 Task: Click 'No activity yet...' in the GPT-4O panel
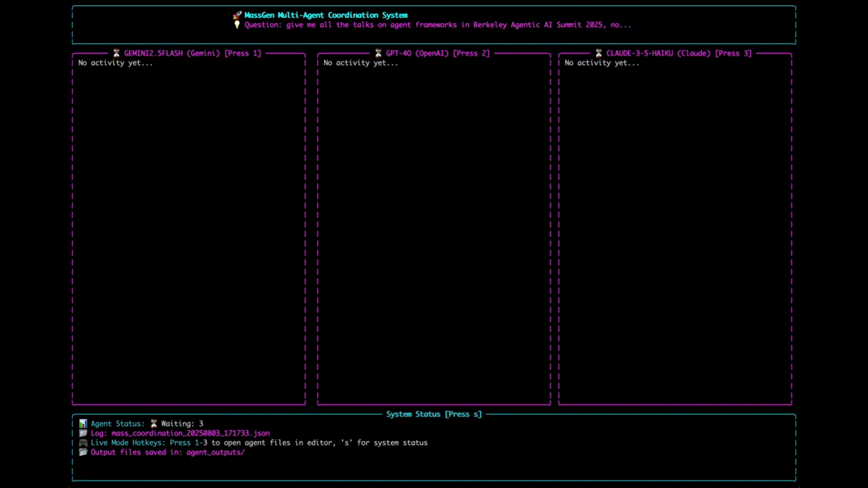click(x=360, y=63)
